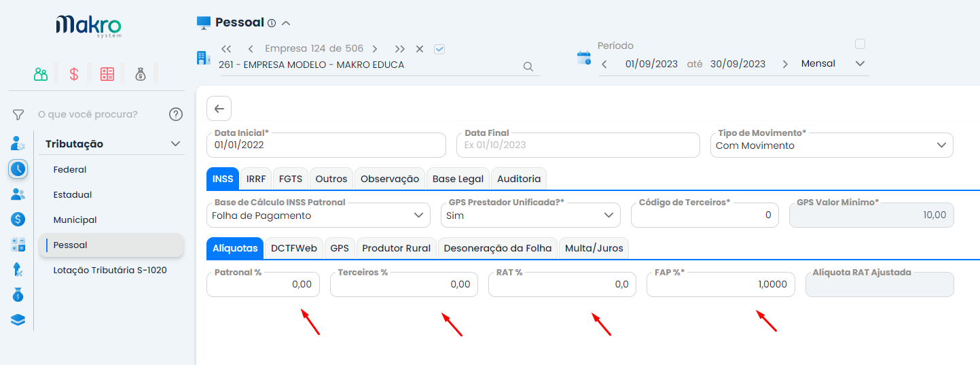Click the filter funnel icon
The width and height of the screenshot is (980, 365).
coord(18,114)
